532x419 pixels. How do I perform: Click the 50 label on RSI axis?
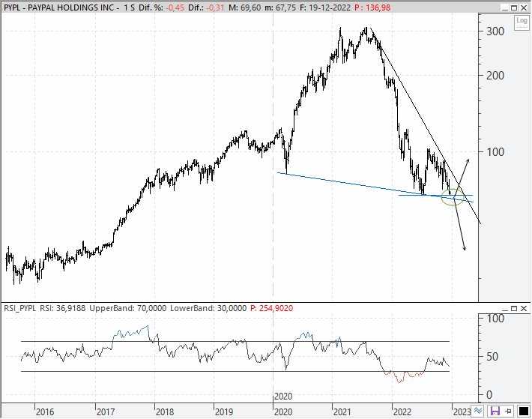[492, 357]
